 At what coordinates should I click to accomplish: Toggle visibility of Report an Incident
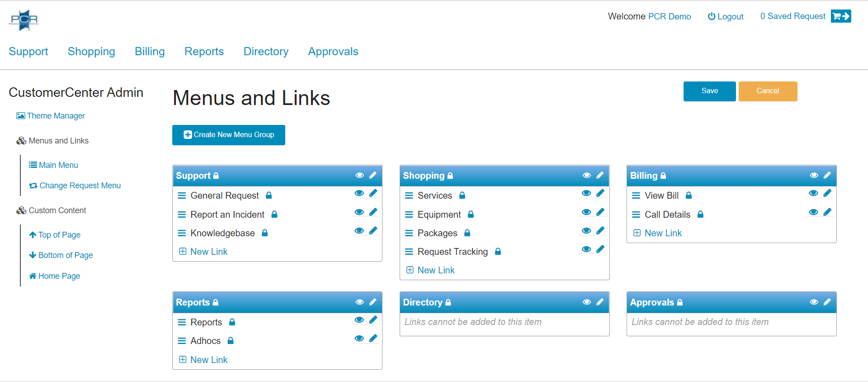[x=359, y=212]
